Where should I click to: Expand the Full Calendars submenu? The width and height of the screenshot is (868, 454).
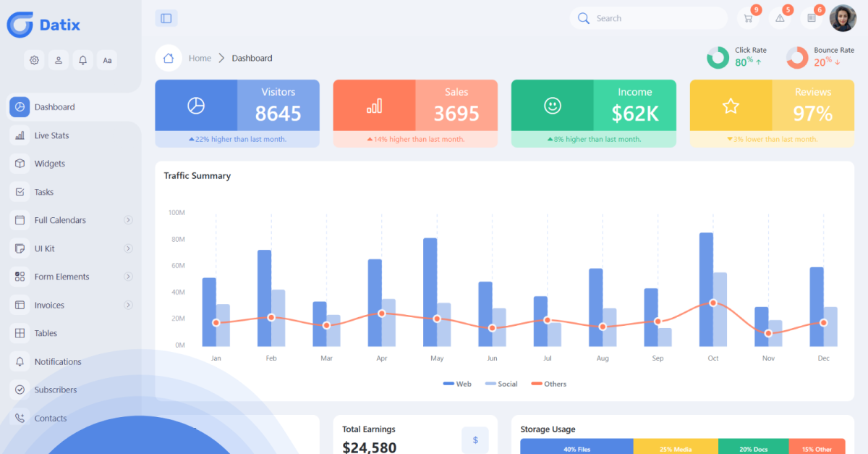pos(128,220)
